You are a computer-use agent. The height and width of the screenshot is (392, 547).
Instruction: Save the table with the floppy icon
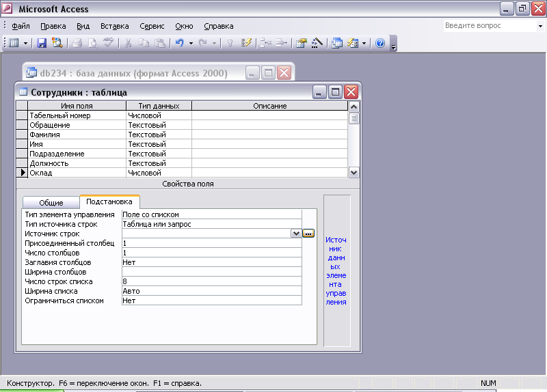coord(42,43)
